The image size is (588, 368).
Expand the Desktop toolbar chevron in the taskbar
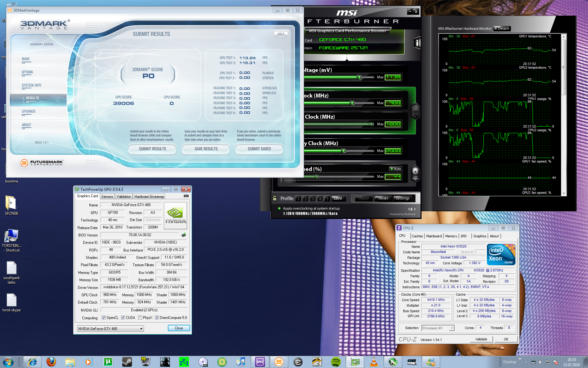(520, 359)
